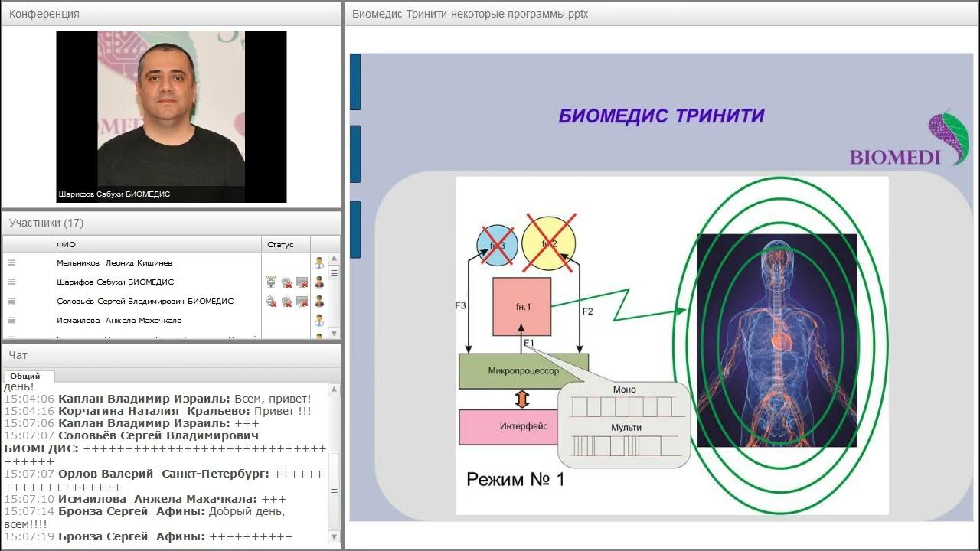The width and height of the screenshot is (980, 551).
Task: Click chat message from Орлов Валерий Санкт-Петербург
Action: point(164,481)
